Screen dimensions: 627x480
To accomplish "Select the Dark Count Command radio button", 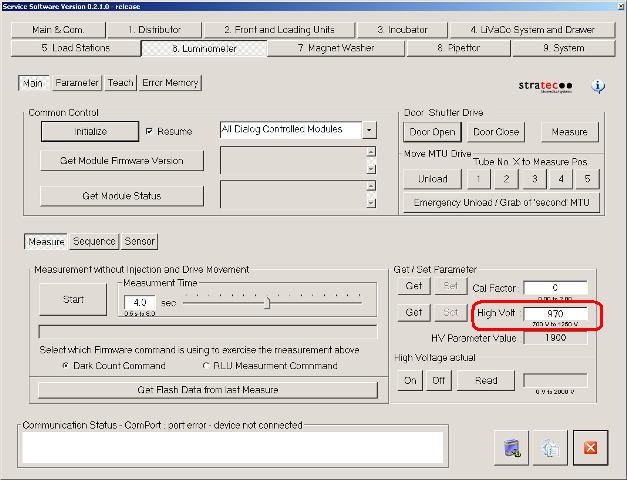I will [66, 366].
